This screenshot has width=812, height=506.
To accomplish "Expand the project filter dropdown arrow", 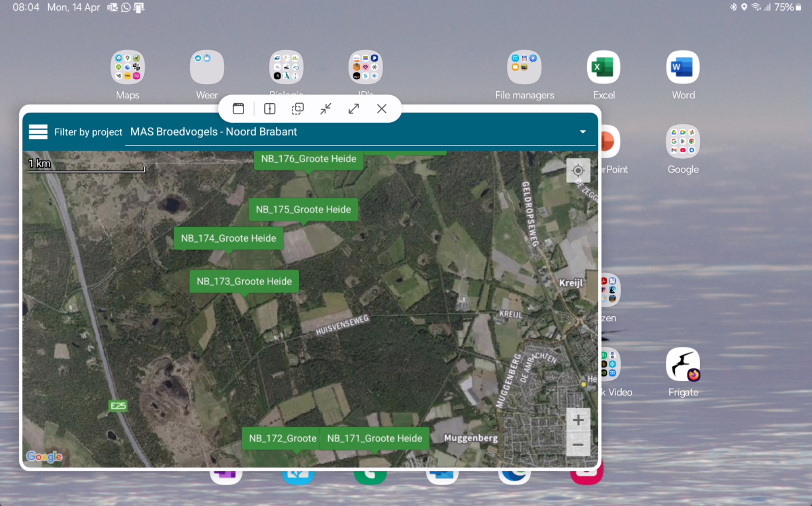I will click(x=583, y=132).
